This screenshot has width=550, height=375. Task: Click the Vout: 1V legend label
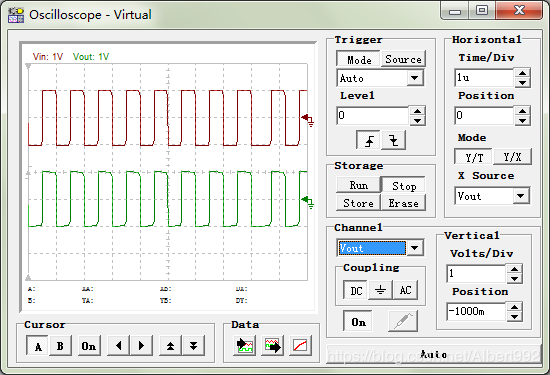[x=91, y=56]
